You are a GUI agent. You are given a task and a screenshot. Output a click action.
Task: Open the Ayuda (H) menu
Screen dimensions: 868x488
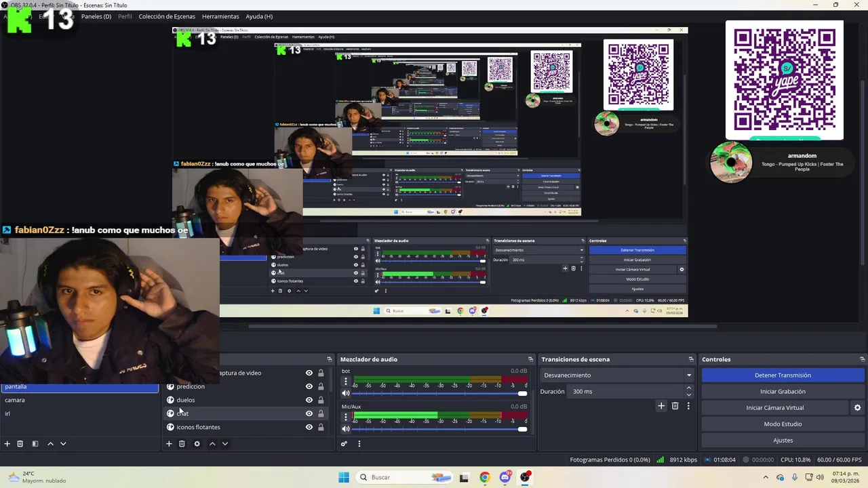coord(259,16)
